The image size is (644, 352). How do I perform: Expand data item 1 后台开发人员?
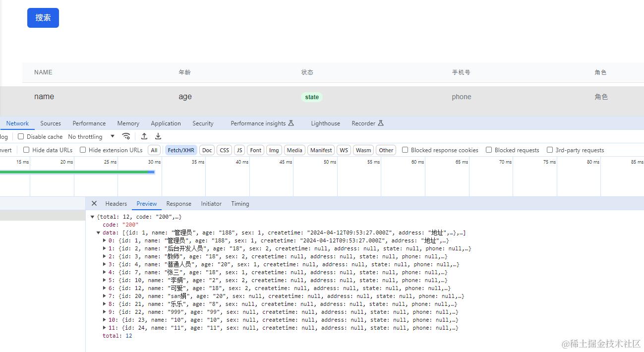coord(105,249)
